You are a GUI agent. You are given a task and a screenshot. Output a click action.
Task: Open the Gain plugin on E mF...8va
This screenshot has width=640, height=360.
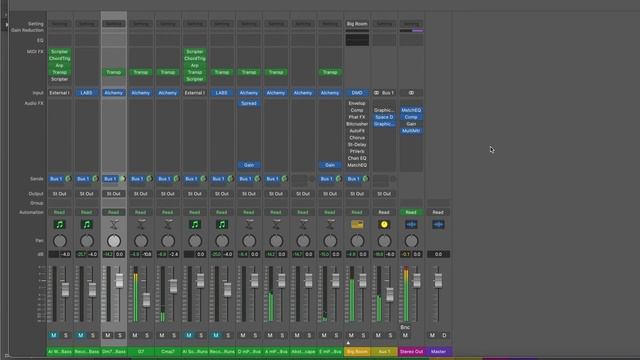click(330, 165)
